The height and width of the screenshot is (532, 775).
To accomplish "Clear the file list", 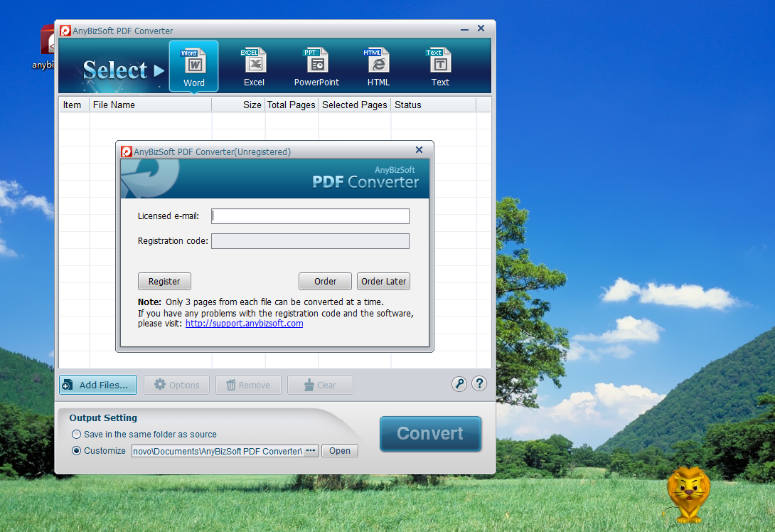I will 320,385.
